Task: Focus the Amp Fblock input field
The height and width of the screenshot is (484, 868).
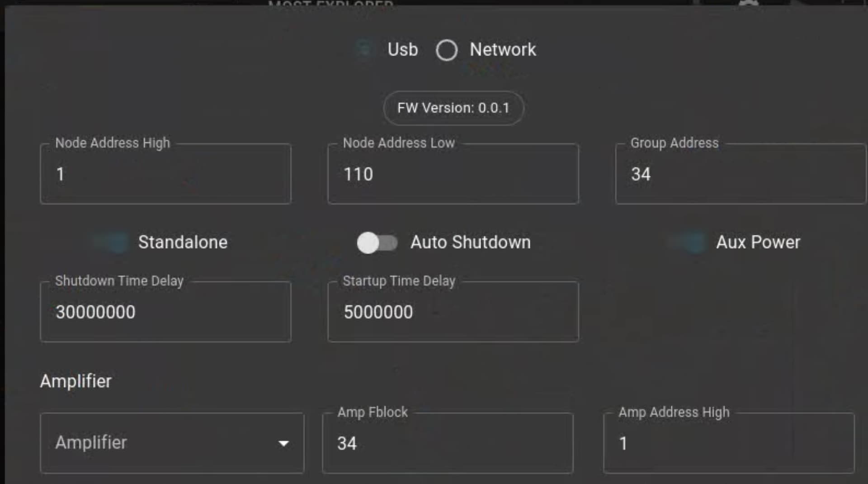Action: (x=448, y=443)
